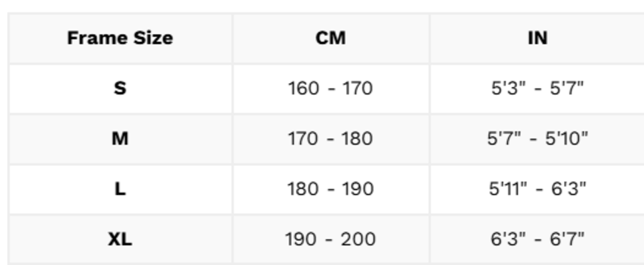
Task: Click the number 160 in S row
Action: [x=304, y=88]
